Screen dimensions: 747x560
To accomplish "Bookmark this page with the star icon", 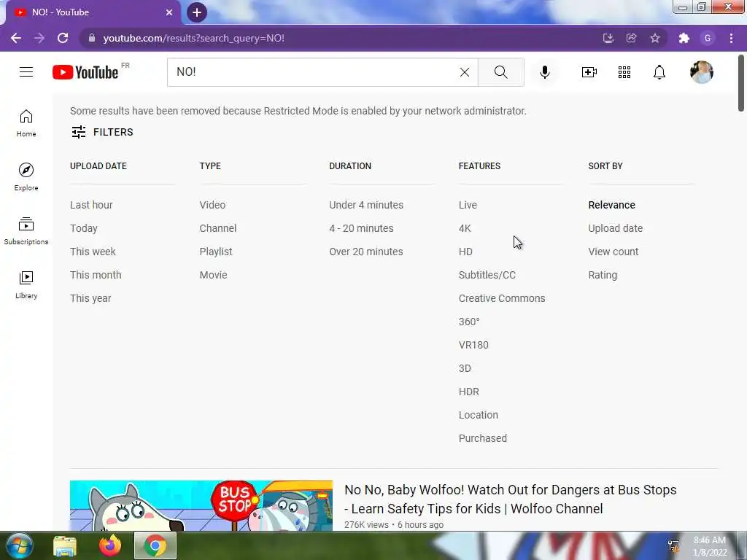I will coord(655,38).
